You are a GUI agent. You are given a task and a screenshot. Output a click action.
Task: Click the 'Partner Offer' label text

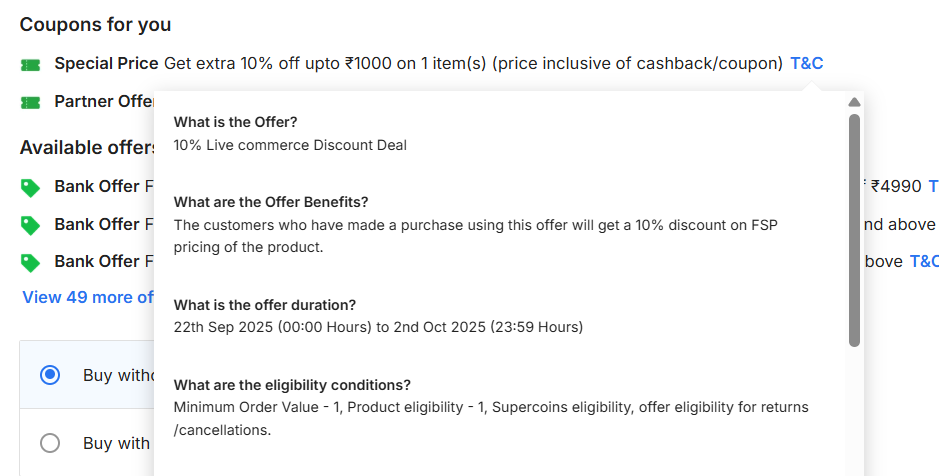click(x=104, y=101)
